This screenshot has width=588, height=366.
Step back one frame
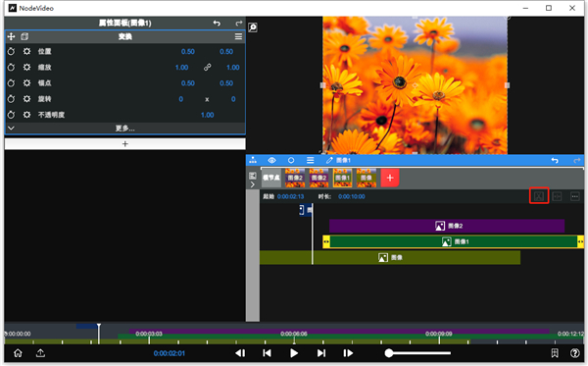[240, 353]
